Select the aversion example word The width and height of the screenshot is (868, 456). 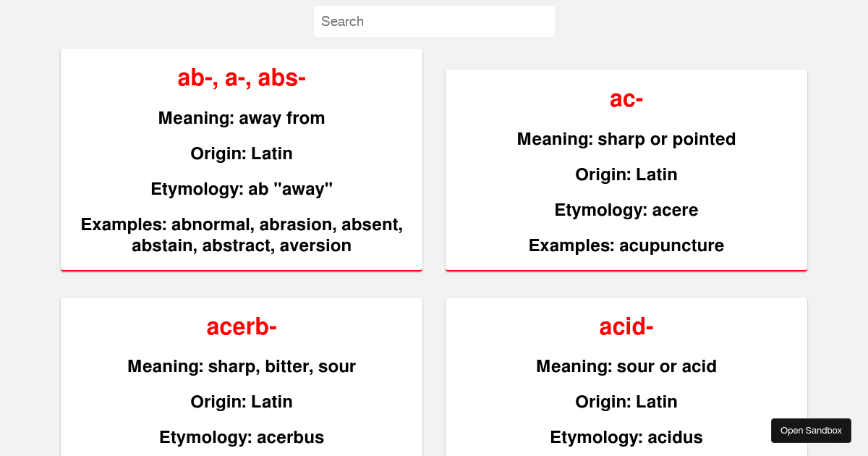tap(315, 245)
